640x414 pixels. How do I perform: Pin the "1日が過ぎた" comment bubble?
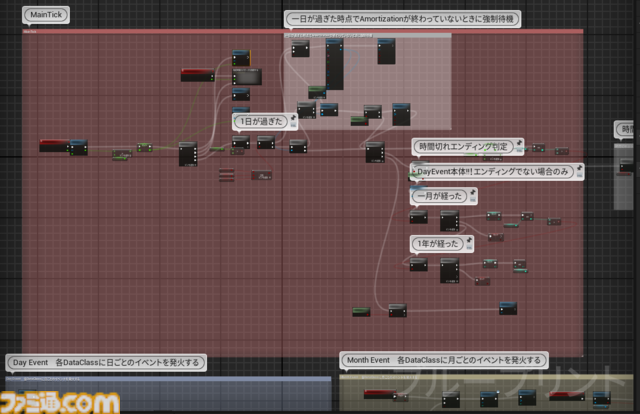tap(293, 118)
